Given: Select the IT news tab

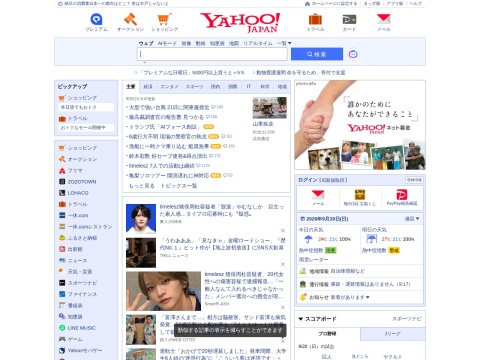Looking at the screenshot, I should pyautogui.click(x=249, y=87).
